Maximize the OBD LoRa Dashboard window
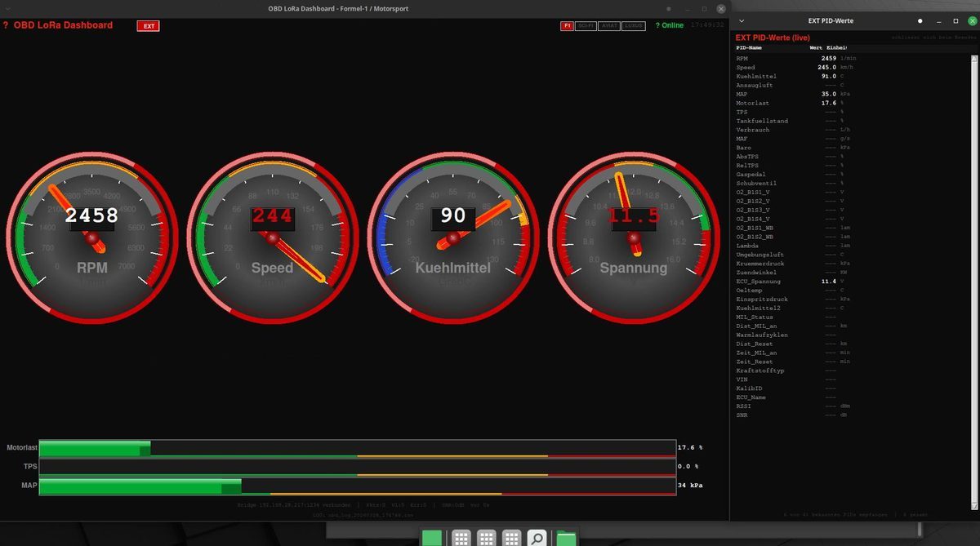 [x=702, y=8]
